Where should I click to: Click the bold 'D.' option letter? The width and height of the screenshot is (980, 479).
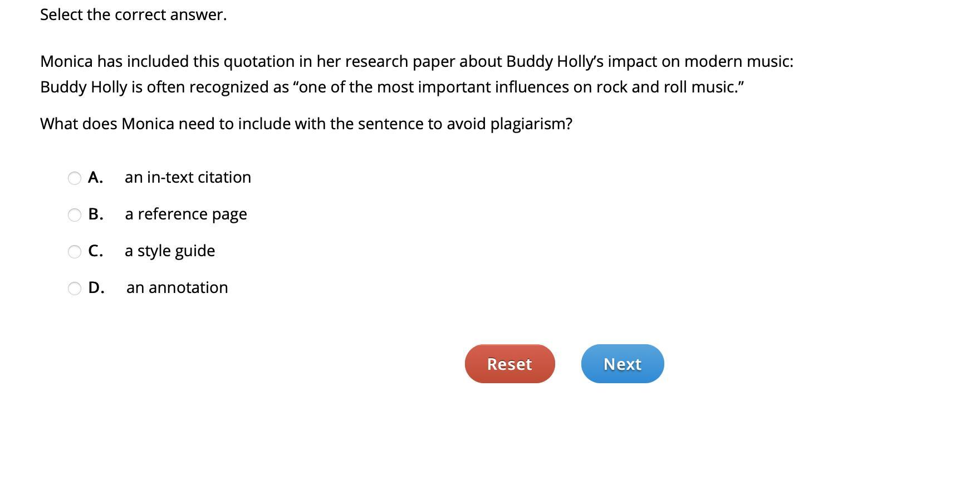pyautogui.click(x=96, y=287)
